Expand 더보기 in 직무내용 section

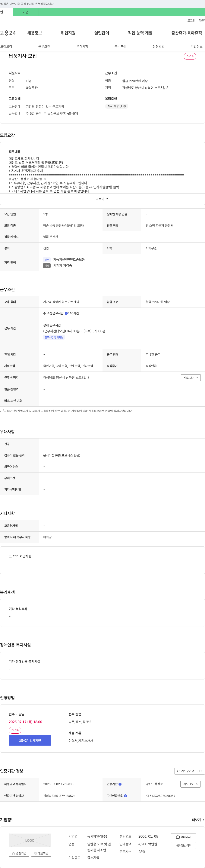tap(102, 199)
